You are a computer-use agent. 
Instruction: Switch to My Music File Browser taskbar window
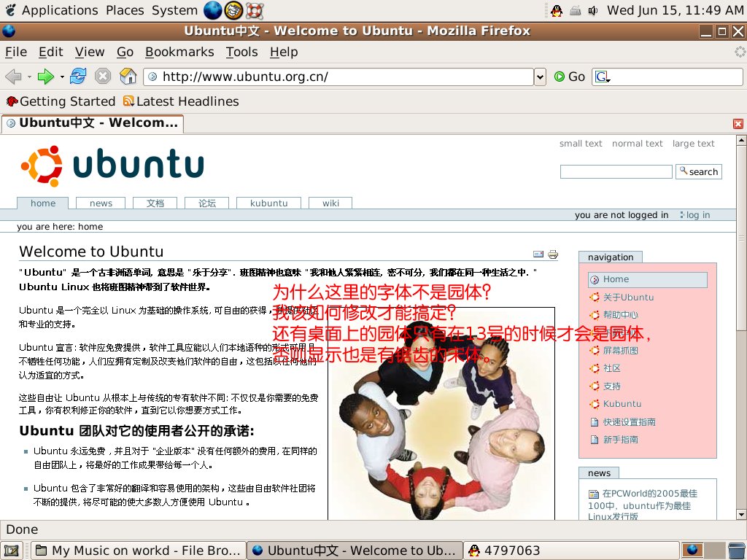point(139,551)
